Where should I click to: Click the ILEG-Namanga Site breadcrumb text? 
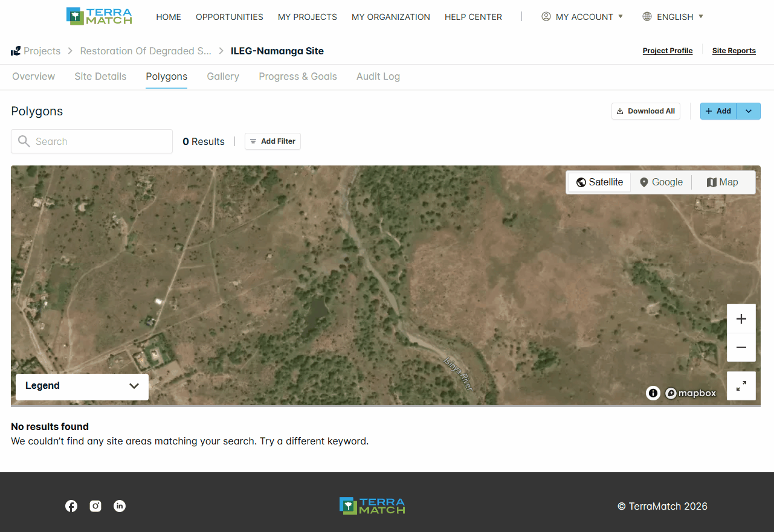277,51
